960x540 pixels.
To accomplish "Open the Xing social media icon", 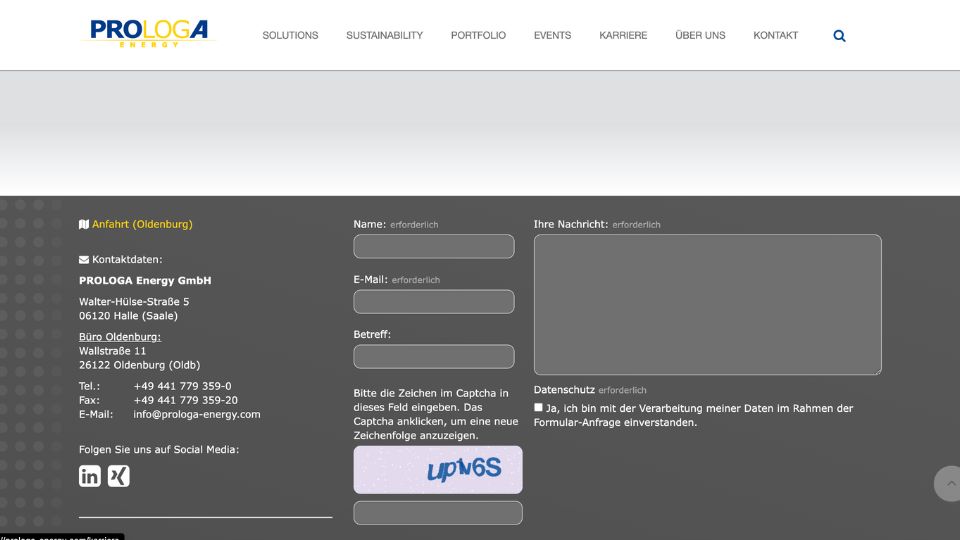I will (119, 476).
